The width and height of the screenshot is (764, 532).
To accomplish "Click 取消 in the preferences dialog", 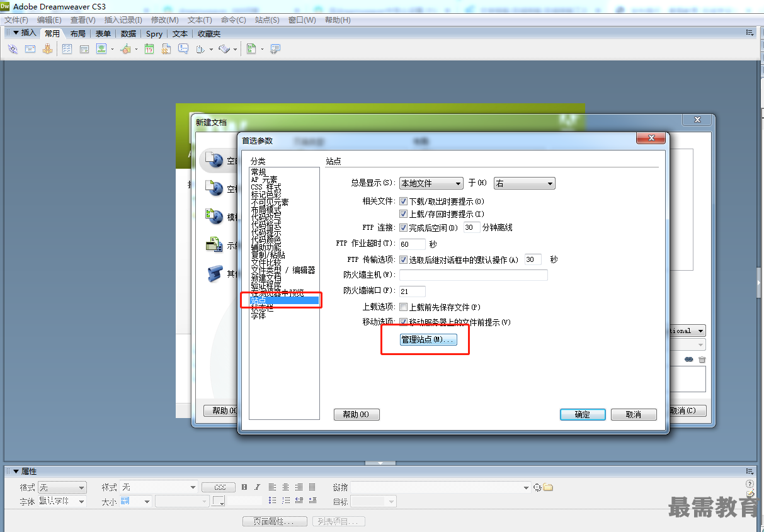I will pyautogui.click(x=634, y=414).
